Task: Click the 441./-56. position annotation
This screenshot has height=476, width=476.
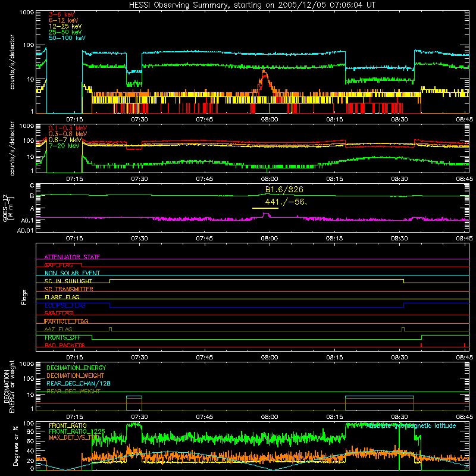Action: (x=286, y=202)
